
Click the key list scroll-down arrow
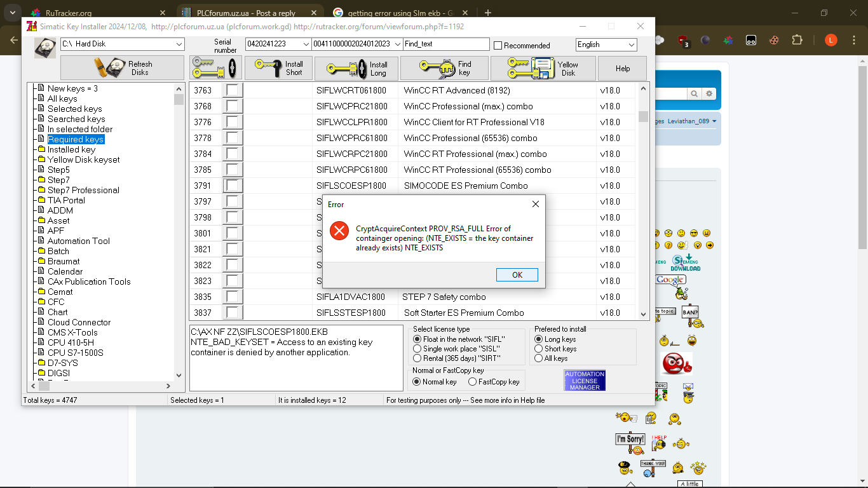[x=644, y=314]
